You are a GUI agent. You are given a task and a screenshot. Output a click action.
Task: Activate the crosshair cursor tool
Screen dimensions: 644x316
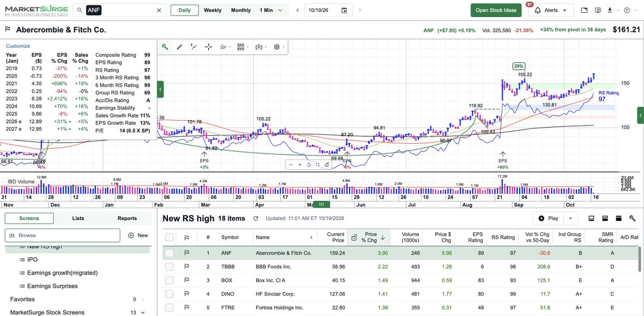tap(208, 47)
